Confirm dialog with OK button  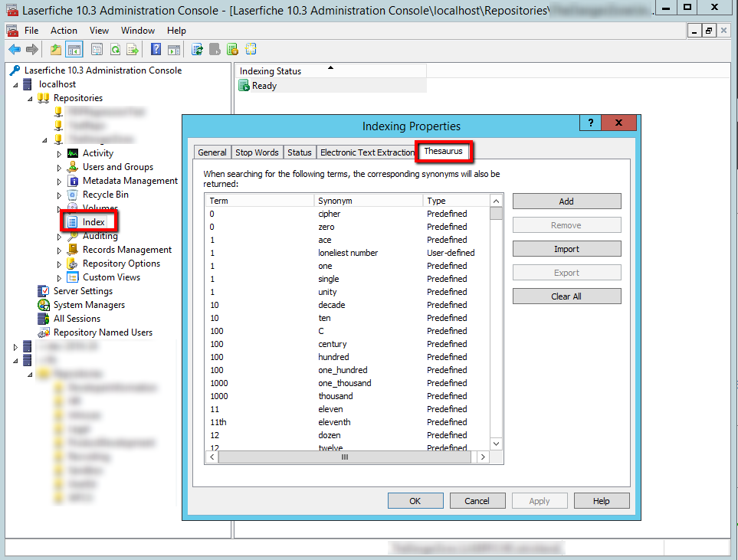(x=415, y=501)
